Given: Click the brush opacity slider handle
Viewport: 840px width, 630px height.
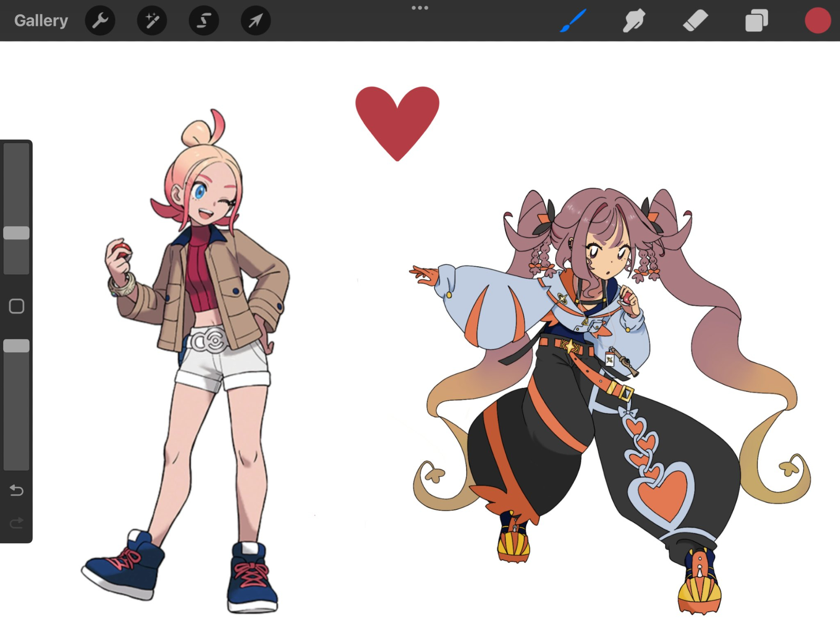Looking at the screenshot, I should 16,346.
